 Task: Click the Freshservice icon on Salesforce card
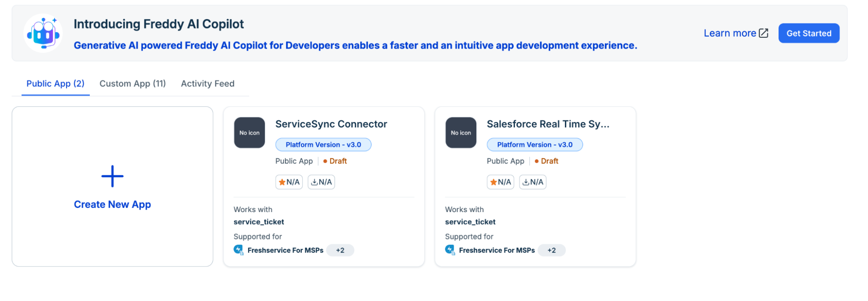[x=450, y=250]
